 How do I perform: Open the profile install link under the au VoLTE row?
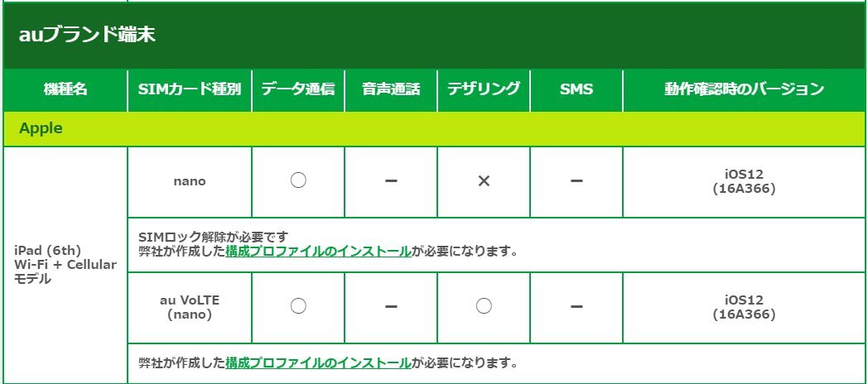pos(318,362)
